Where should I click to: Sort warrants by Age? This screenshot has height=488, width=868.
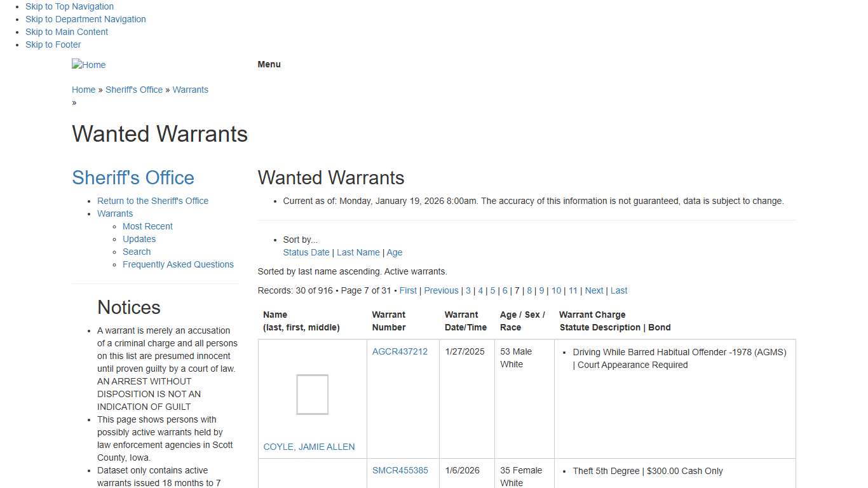395,252
